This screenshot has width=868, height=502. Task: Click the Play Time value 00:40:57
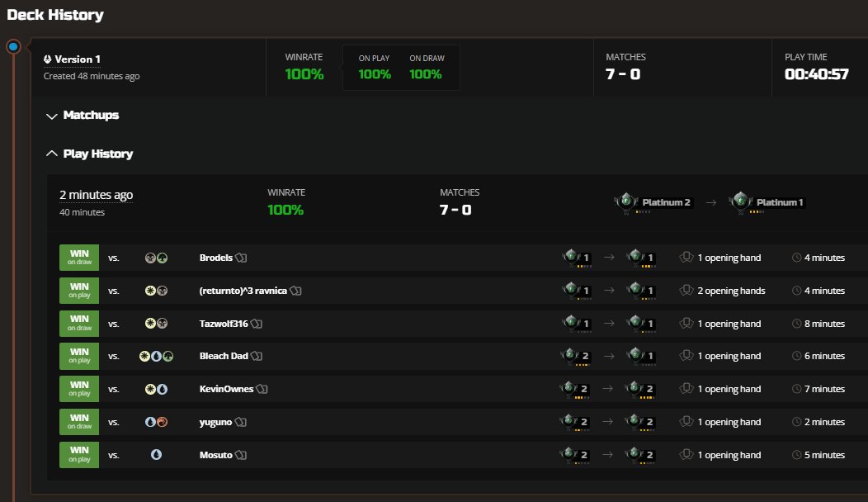[x=817, y=74]
